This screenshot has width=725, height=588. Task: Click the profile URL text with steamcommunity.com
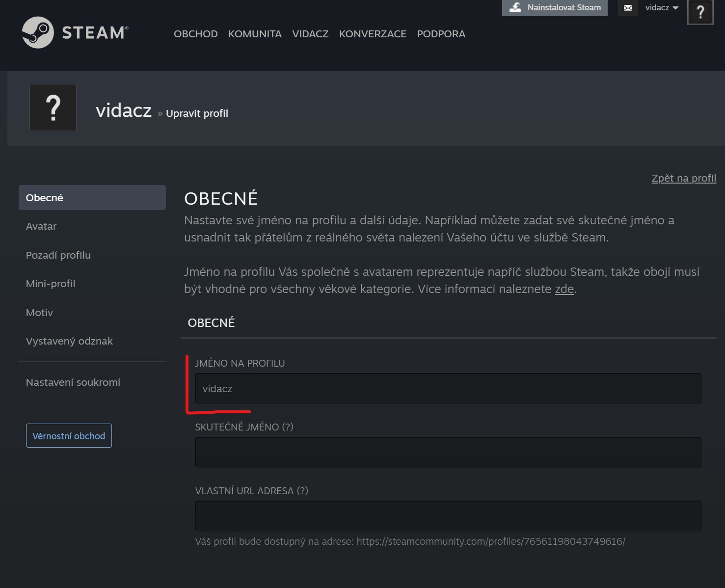click(491, 541)
